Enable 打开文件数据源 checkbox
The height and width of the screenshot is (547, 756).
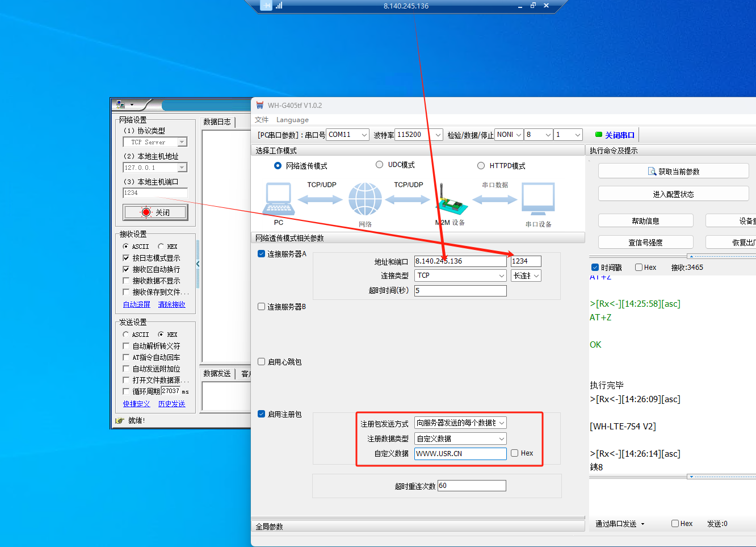(126, 380)
